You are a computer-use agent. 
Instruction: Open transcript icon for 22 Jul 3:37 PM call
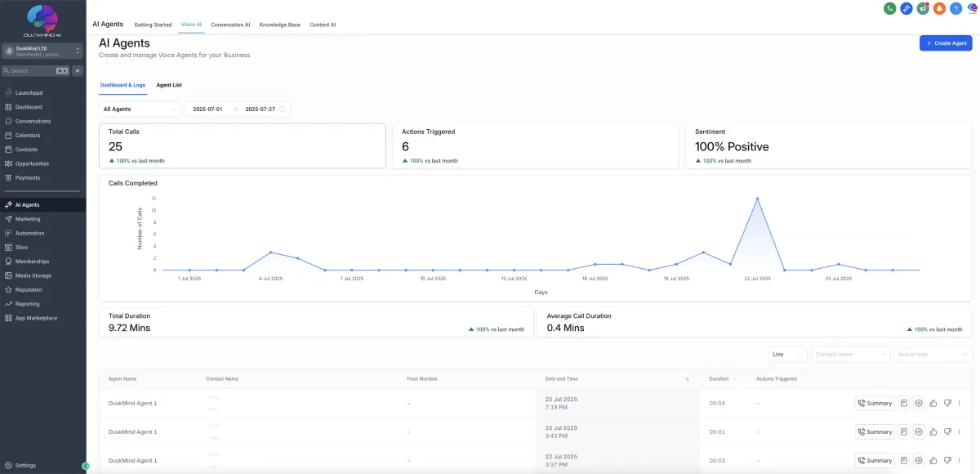pos(904,460)
